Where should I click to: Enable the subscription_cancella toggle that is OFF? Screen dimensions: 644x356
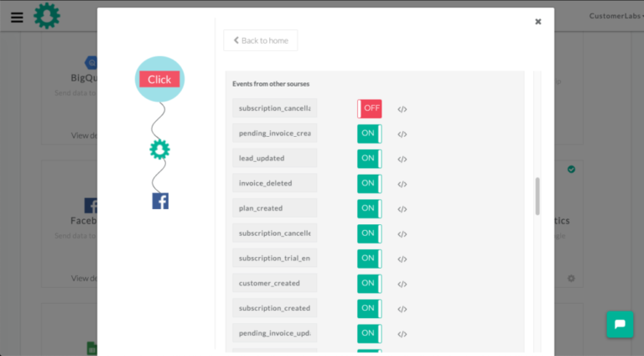click(x=369, y=108)
